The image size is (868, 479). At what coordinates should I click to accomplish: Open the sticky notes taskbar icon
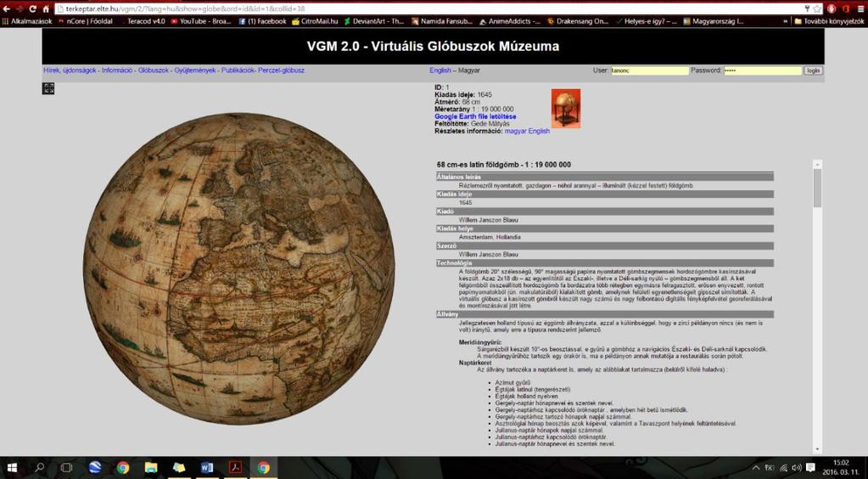click(x=179, y=468)
